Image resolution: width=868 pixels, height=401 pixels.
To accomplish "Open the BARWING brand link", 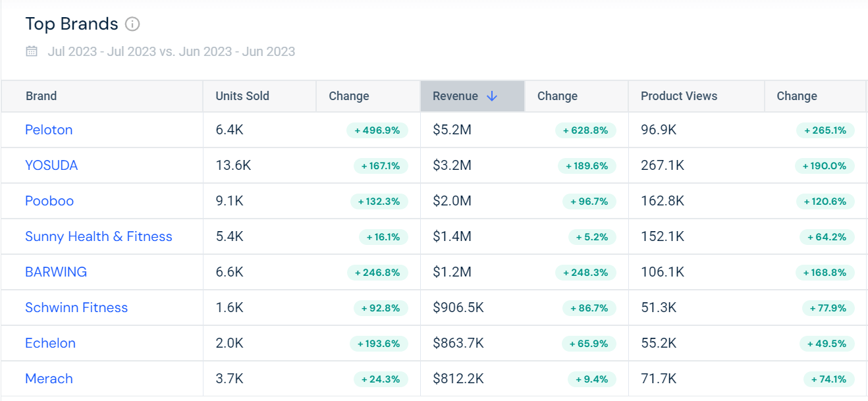I will (x=56, y=272).
